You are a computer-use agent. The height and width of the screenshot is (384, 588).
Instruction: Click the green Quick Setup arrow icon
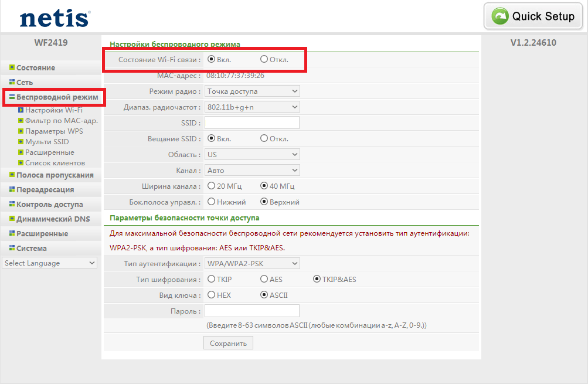coord(500,16)
